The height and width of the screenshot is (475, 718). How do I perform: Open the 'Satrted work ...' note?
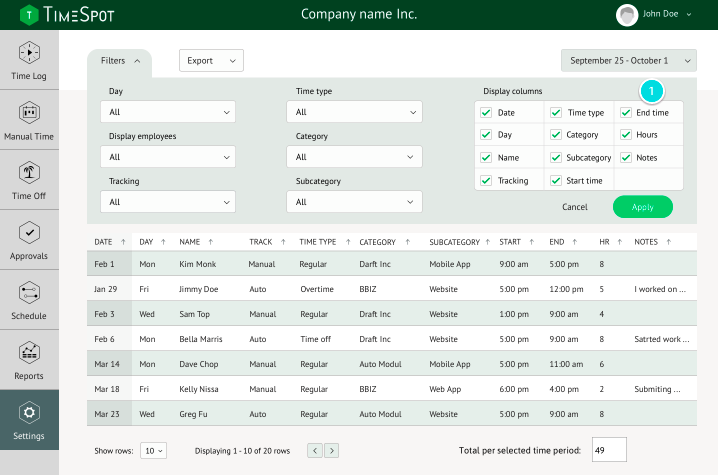662,339
